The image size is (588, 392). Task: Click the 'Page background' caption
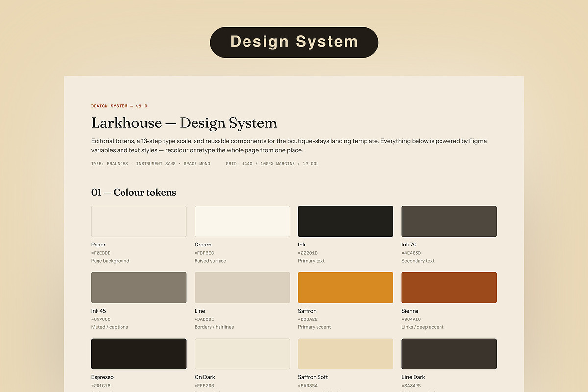pyautogui.click(x=110, y=261)
